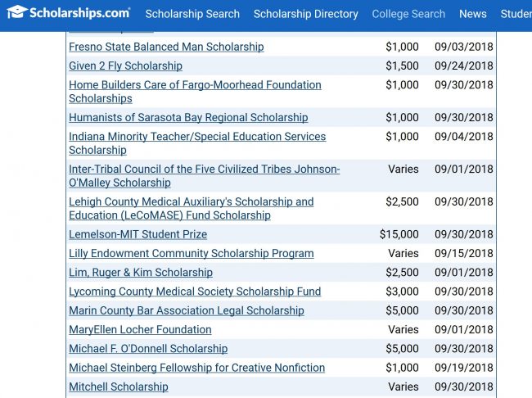The width and height of the screenshot is (532, 398).
Task: Open the MaryEllen Locher Foundation link
Action: point(140,330)
